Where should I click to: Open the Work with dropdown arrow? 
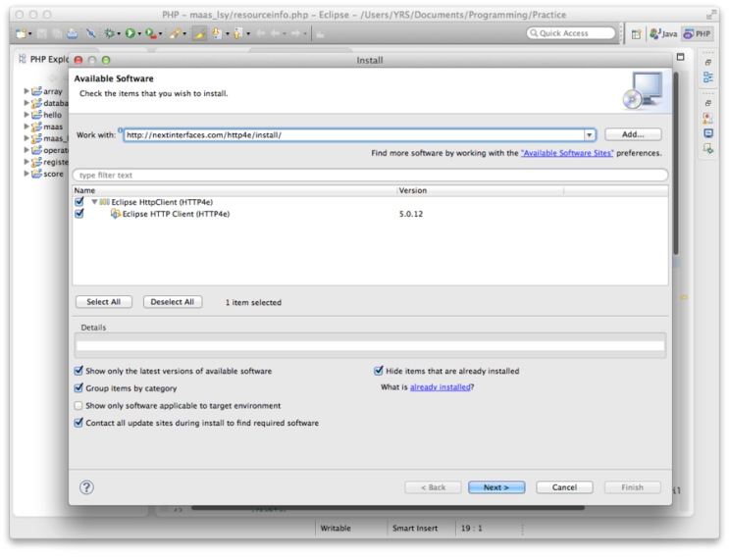click(x=589, y=134)
